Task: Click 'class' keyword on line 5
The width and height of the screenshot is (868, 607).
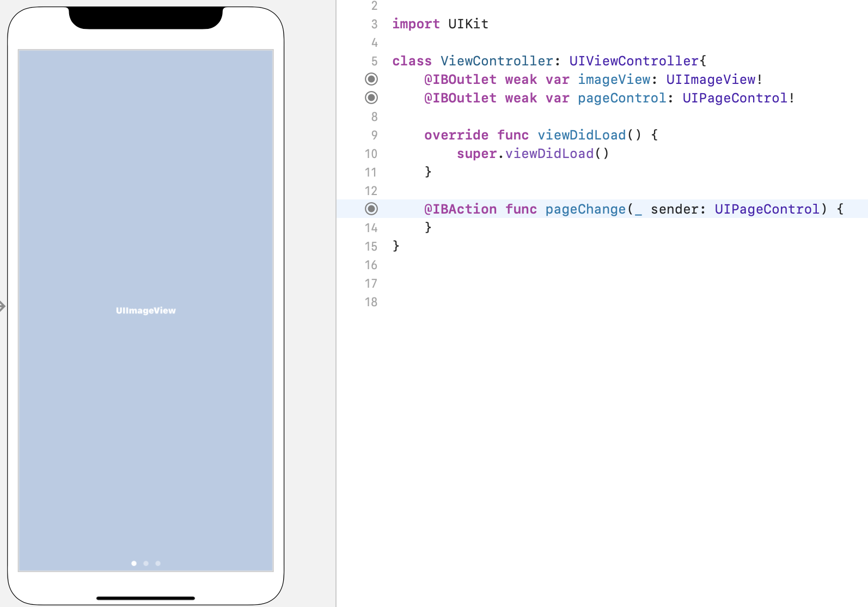Action: (x=412, y=61)
